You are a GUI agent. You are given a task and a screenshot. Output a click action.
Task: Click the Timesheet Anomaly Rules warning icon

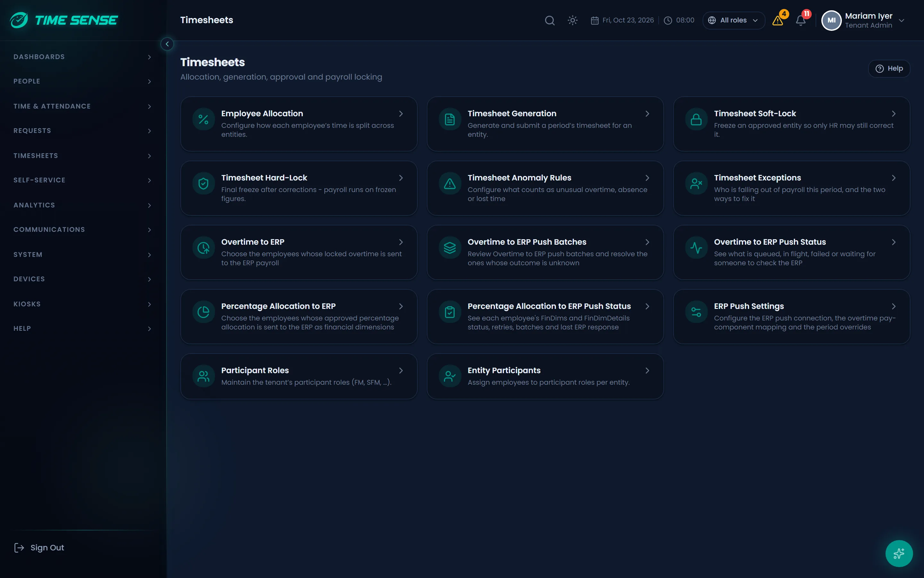coord(450,184)
